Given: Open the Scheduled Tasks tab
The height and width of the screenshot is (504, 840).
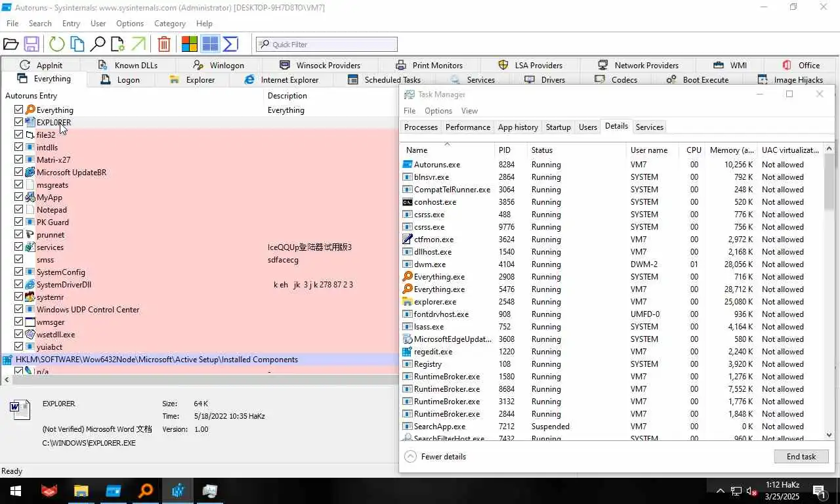Looking at the screenshot, I should click(x=385, y=80).
